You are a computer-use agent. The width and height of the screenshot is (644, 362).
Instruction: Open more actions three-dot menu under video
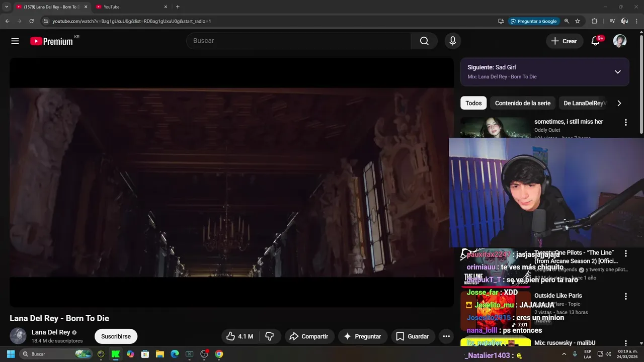coord(446,336)
